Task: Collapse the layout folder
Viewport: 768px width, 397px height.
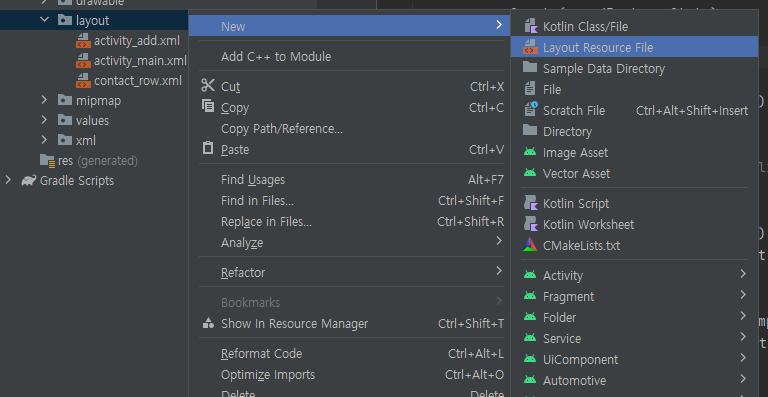Action: click(x=45, y=20)
